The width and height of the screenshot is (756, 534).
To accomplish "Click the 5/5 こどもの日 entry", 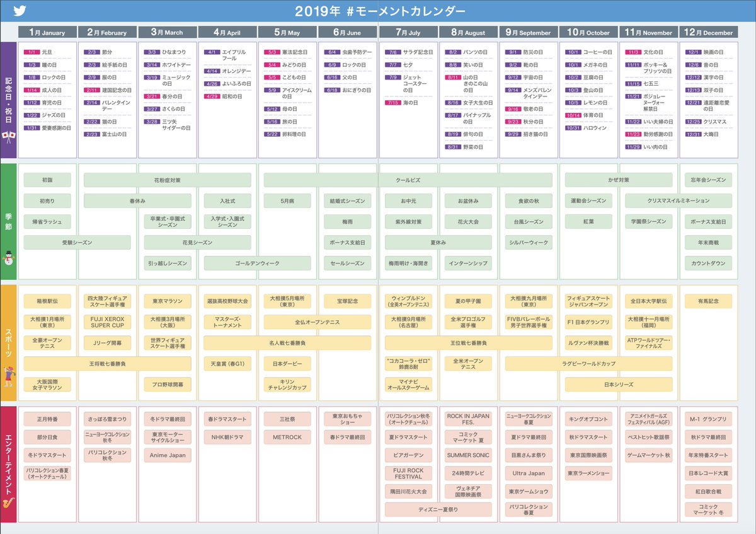I will [x=286, y=78].
